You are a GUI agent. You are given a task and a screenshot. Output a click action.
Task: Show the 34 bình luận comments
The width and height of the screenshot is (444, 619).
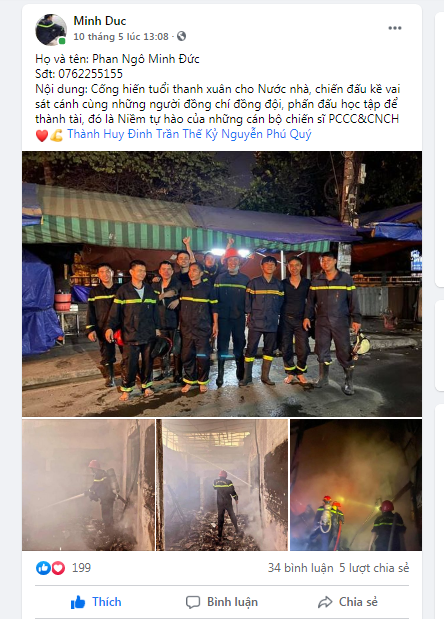point(300,568)
